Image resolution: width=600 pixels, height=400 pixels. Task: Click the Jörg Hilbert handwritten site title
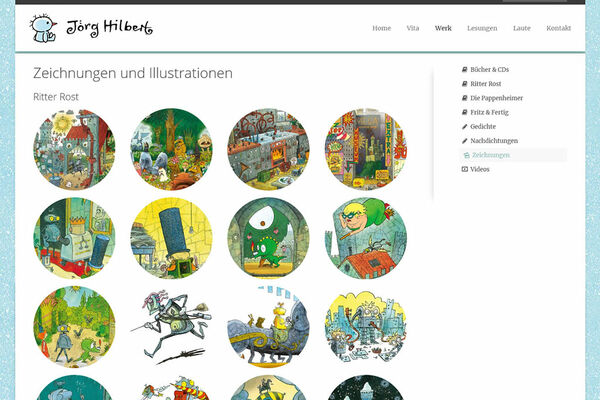click(x=109, y=28)
